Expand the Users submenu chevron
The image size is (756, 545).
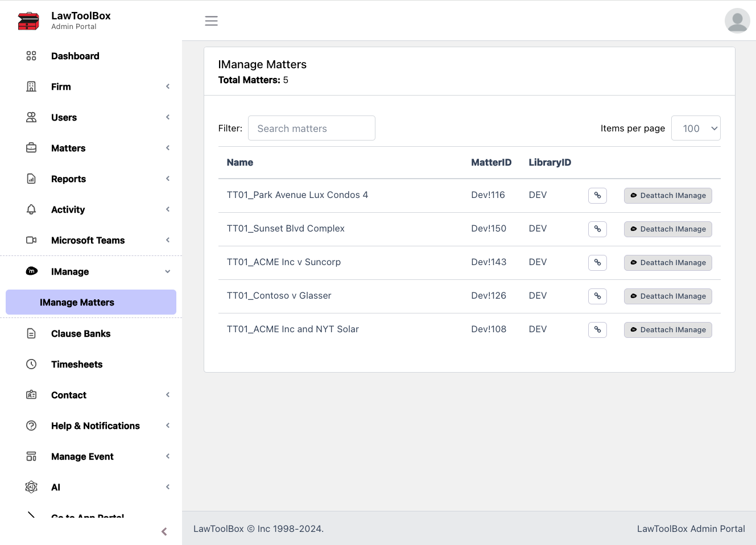(168, 117)
